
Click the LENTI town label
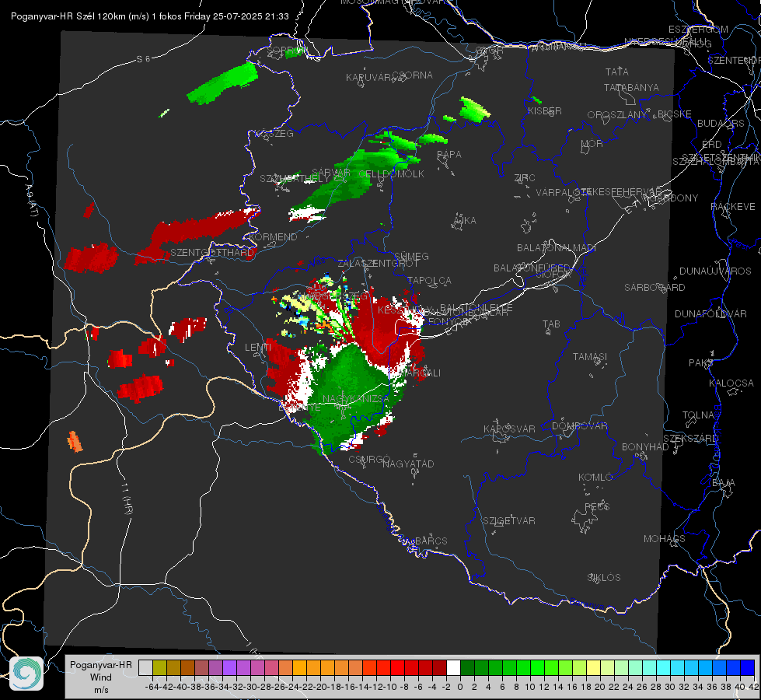(258, 348)
